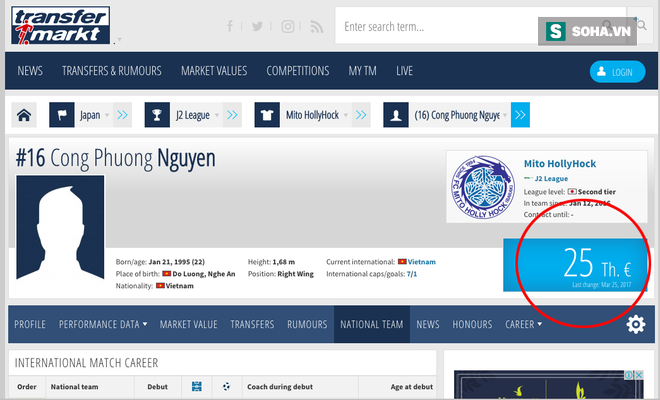Open the Twitter bird icon
The image size is (660, 400).
tap(257, 27)
